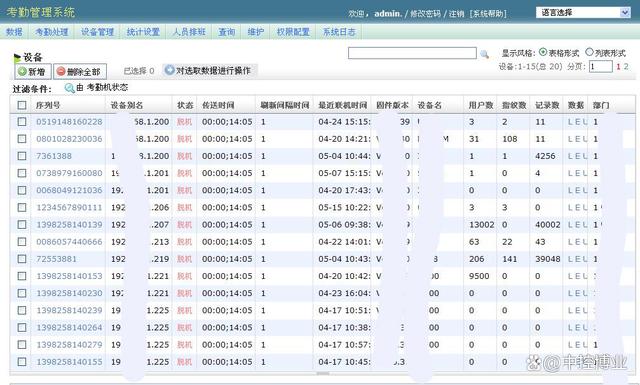Open the 权限配置 menu

coord(293,32)
